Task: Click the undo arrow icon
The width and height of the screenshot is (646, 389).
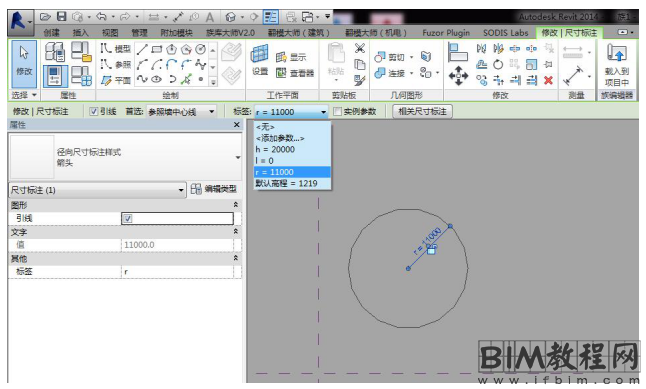Action: click(101, 16)
